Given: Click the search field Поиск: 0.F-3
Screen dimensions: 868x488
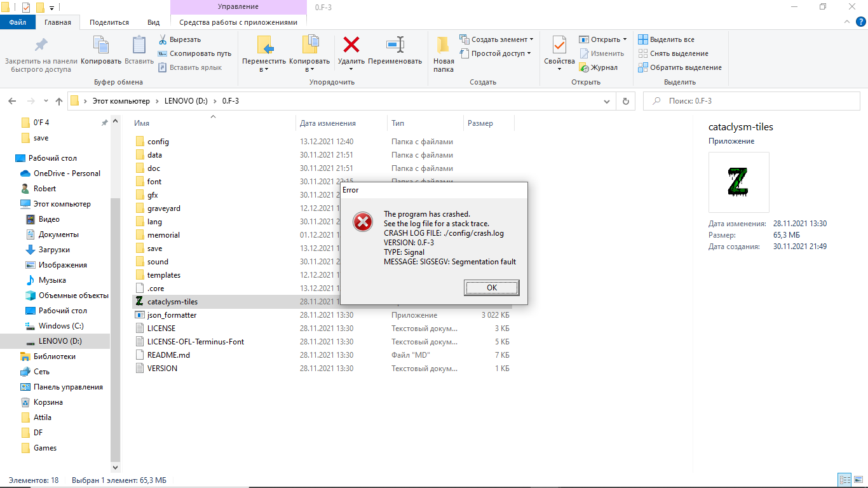Looking at the screenshot, I should tap(752, 101).
